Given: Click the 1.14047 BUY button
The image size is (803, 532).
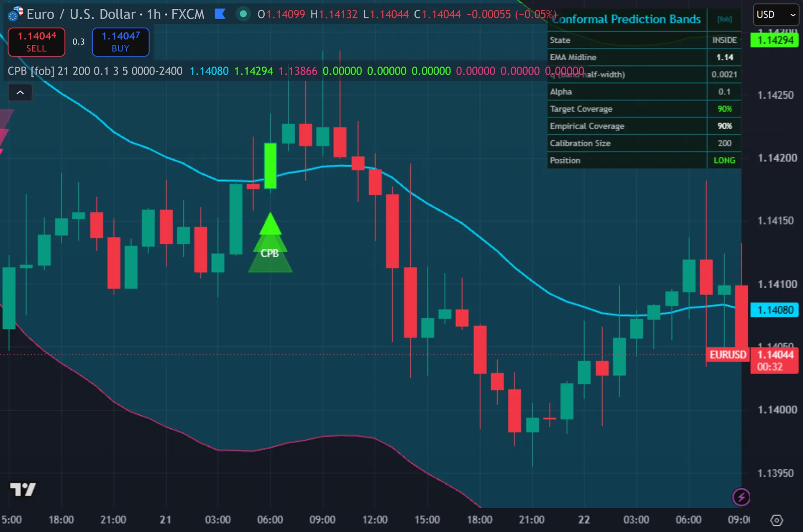Looking at the screenshot, I should tap(120, 42).
